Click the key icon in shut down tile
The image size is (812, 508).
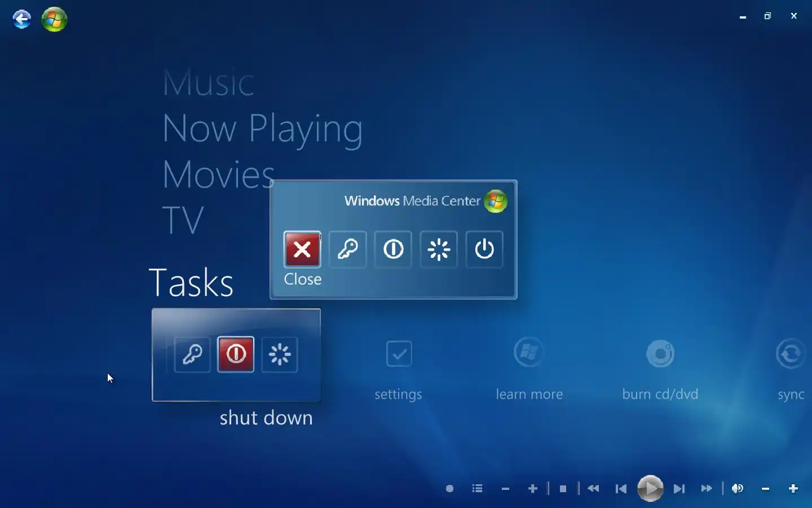(192, 354)
